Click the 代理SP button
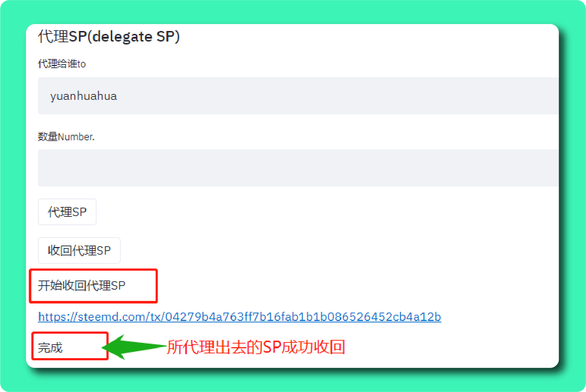The height and width of the screenshot is (392, 586). [67, 212]
